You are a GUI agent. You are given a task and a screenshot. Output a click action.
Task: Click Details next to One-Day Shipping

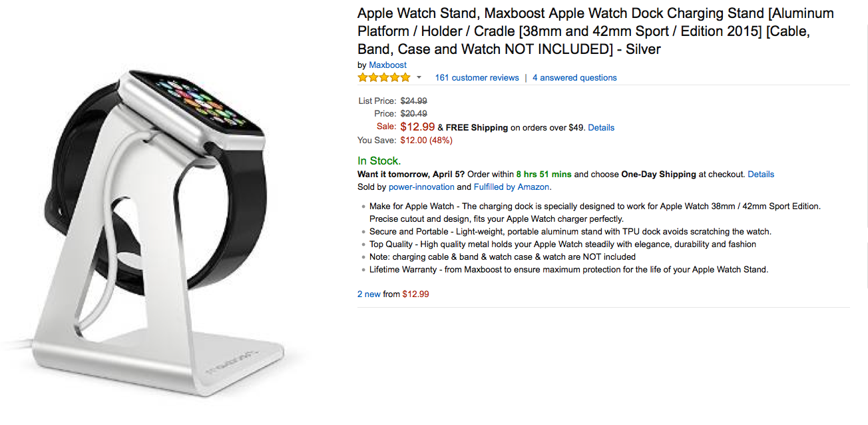click(x=761, y=174)
